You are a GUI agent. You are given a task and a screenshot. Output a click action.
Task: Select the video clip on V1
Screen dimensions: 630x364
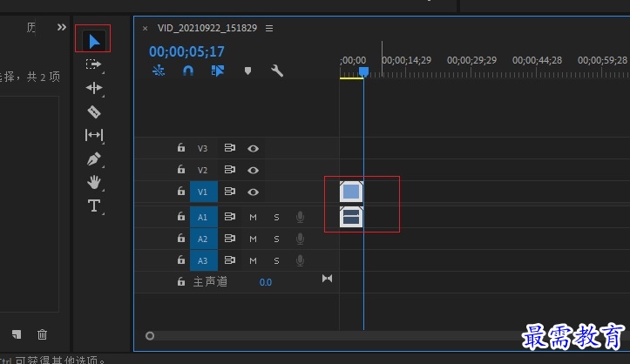tap(351, 192)
